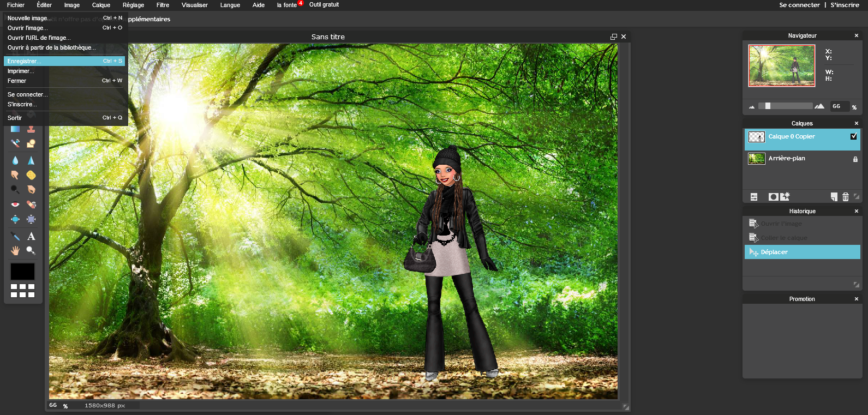Choose 'S'inscrire...' in Fichier menu
This screenshot has height=415, width=868.
pyautogui.click(x=65, y=104)
